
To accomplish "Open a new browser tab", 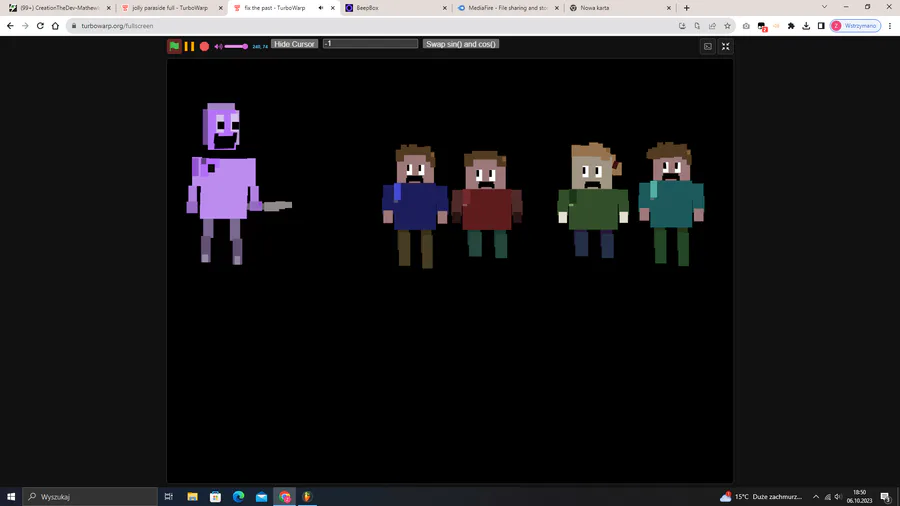I will point(686,8).
